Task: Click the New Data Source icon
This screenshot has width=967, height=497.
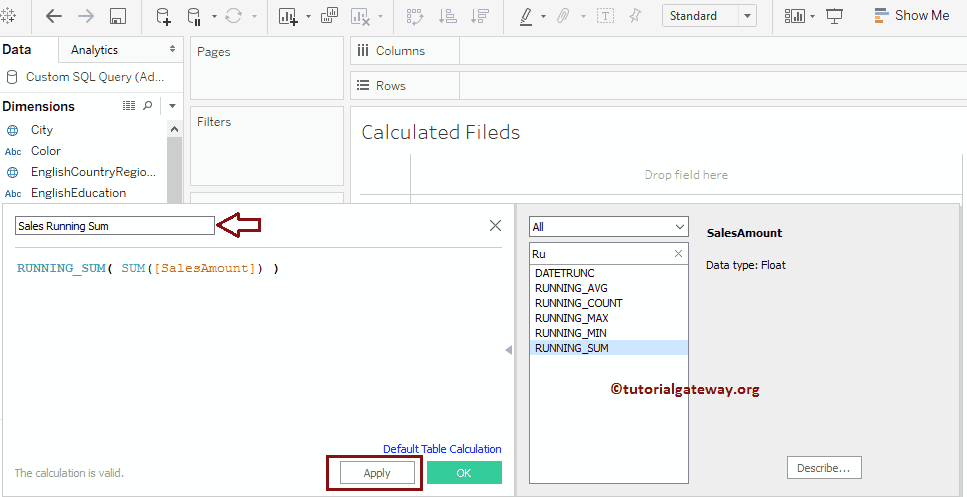Action: pyautogui.click(x=163, y=17)
